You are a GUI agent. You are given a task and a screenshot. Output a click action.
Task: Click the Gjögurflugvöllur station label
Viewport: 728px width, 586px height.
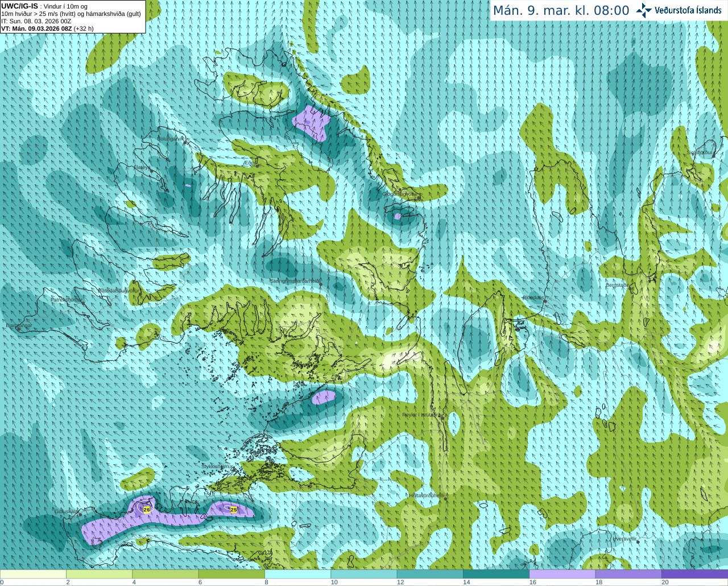tap(400, 194)
